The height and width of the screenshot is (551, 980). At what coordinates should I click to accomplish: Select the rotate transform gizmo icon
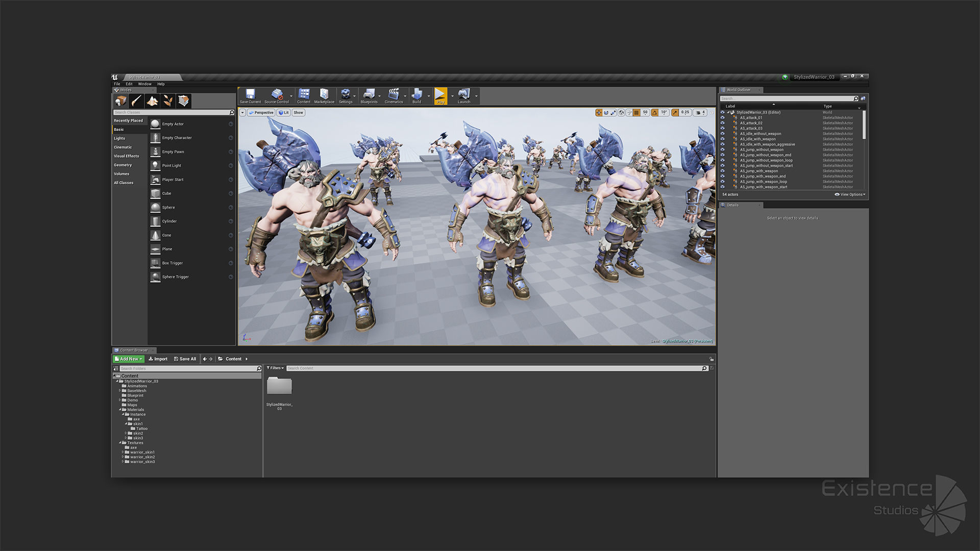tap(606, 113)
